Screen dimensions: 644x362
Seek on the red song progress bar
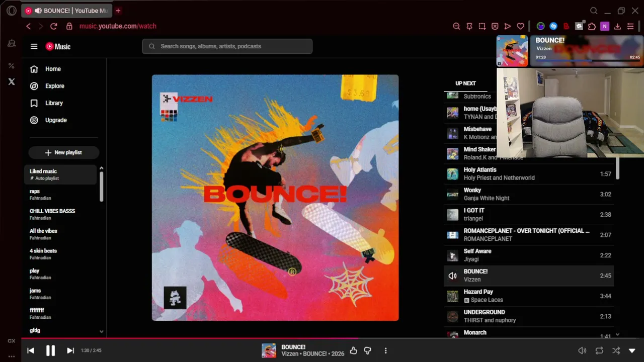click(333, 338)
